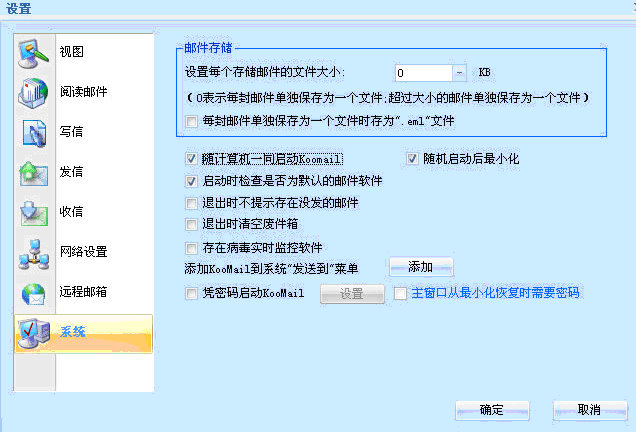Enable saving single-file mail as ".eml"

[x=192, y=121]
